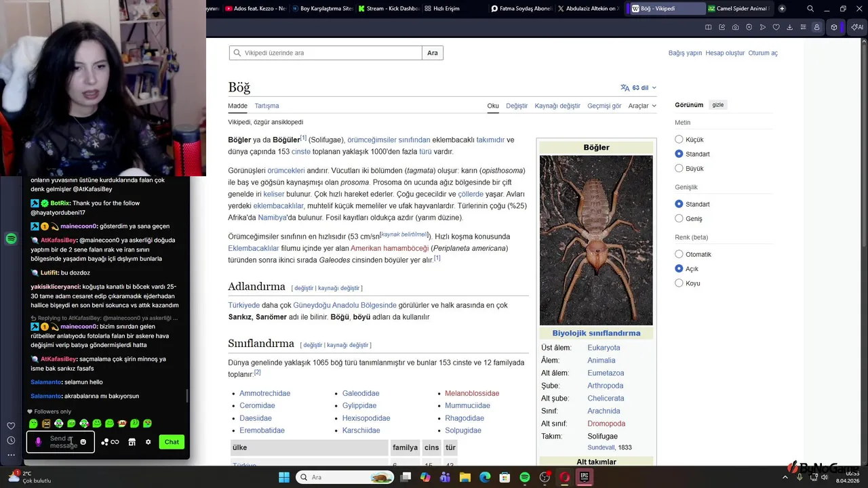
Task: Open chat settings gear icon
Action: (x=149, y=442)
